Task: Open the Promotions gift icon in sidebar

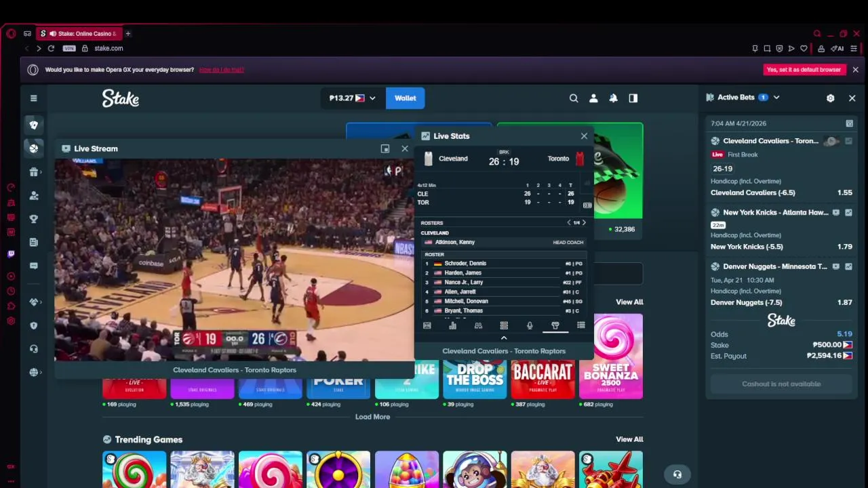Action: pos(33,172)
